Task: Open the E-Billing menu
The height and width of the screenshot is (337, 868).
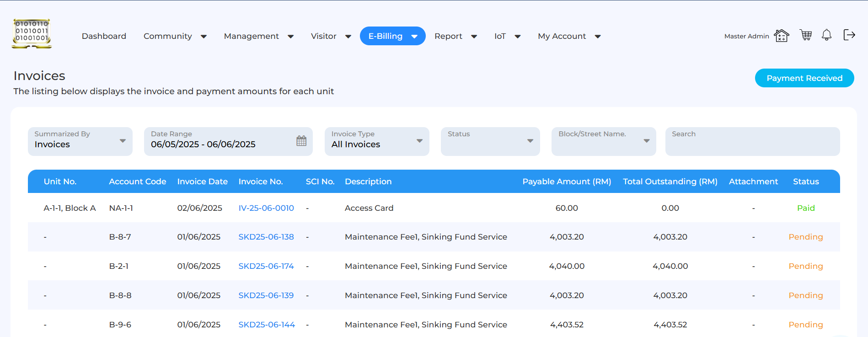Action: 393,36
